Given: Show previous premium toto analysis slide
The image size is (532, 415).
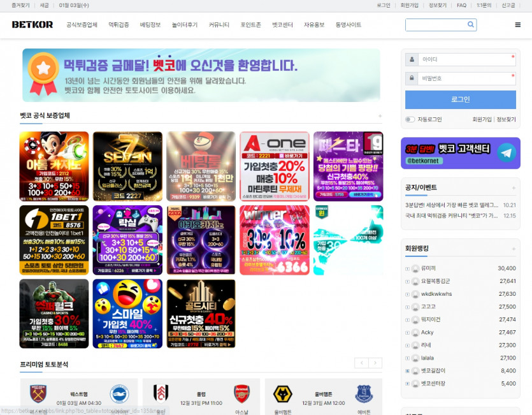Looking at the screenshot, I should 361,363.
